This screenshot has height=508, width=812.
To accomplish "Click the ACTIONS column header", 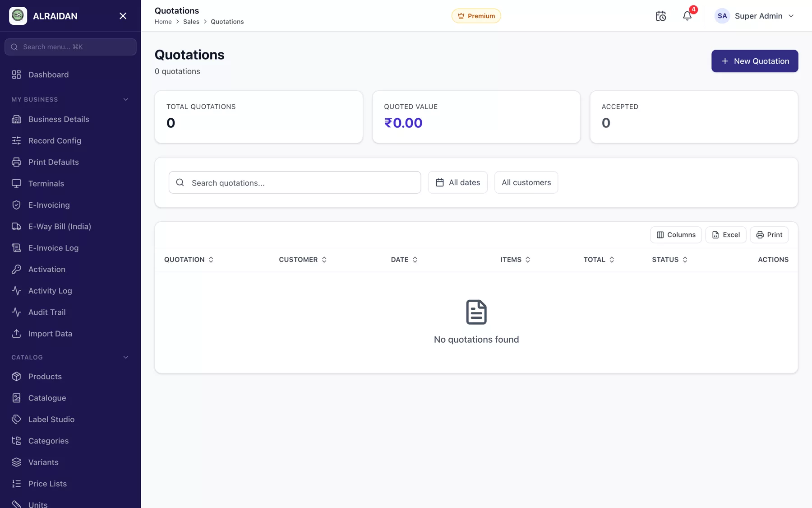I will point(773,260).
